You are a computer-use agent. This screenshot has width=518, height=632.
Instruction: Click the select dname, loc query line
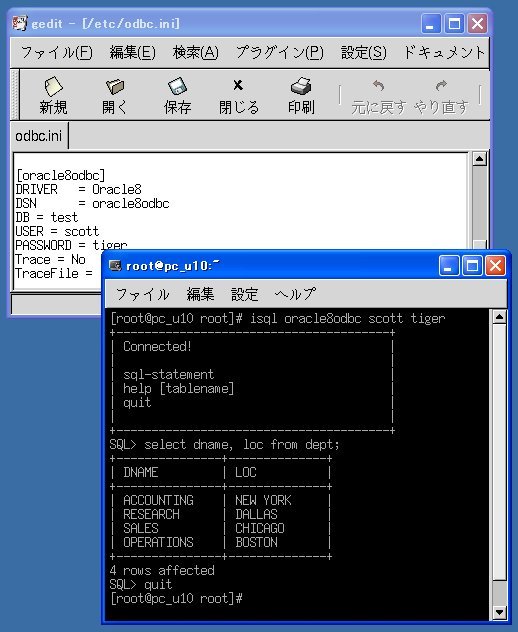[225, 445]
